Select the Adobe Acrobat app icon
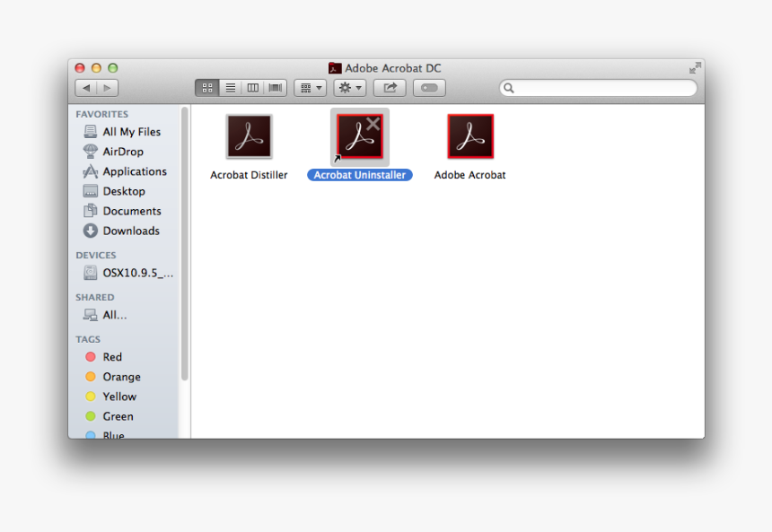This screenshot has width=772, height=532. [470, 136]
